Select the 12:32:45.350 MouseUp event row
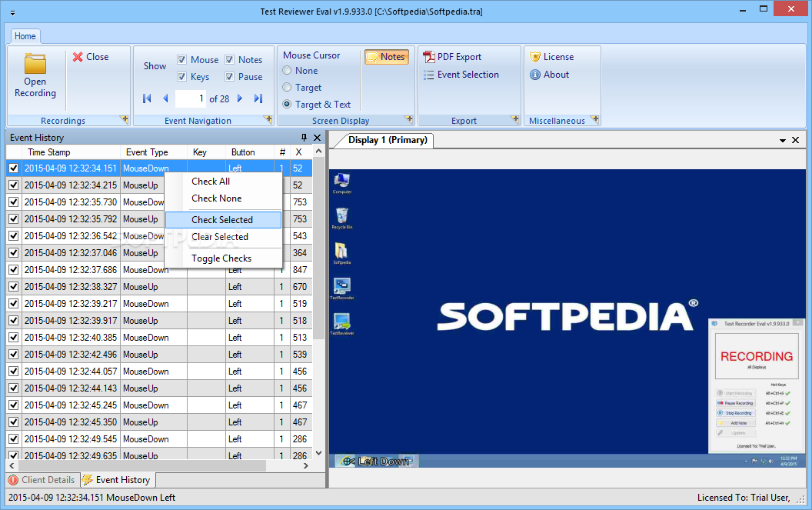The width and height of the screenshot is (812, 510). [159, 422]
